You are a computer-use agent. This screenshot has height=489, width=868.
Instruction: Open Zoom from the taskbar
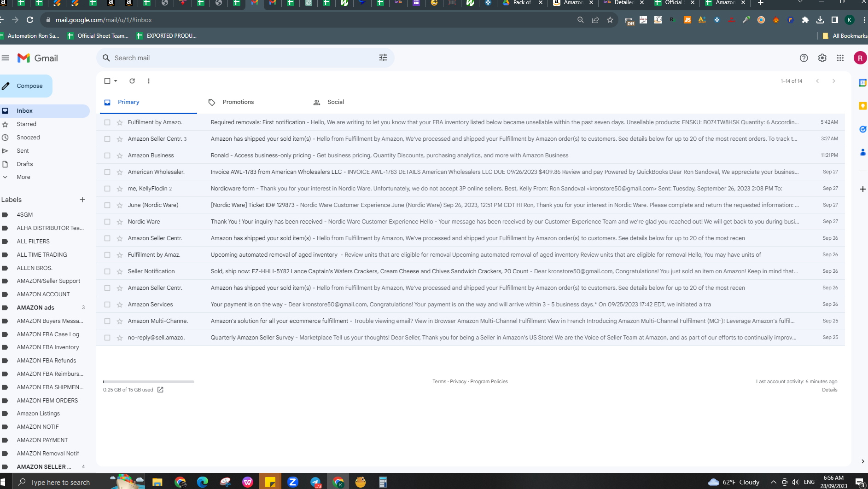[292, 482]
